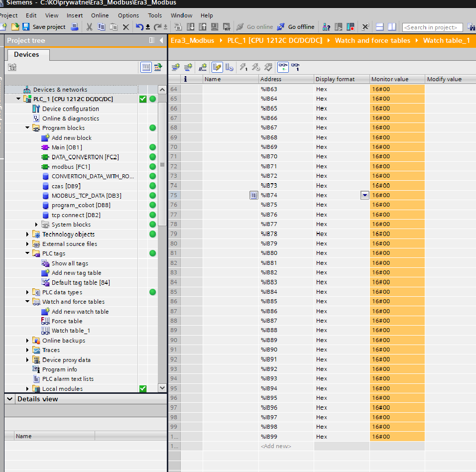Click the Undo arrow icon
Image resolution: width=476 pixels, height=472 pixels.
[139, 27]
